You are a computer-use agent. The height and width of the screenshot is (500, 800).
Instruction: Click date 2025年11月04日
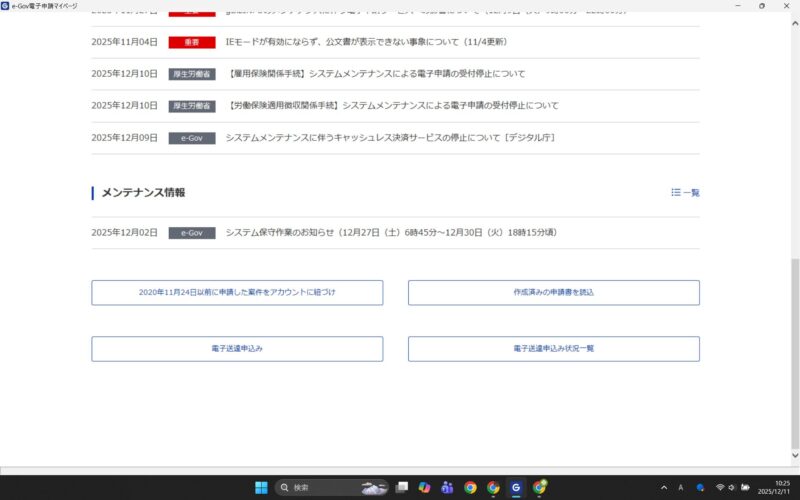124,42
